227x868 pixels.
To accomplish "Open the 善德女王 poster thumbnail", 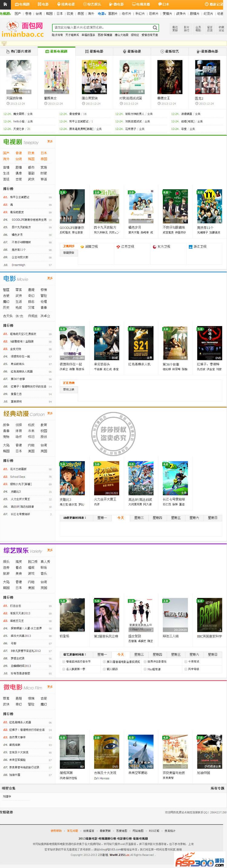I will tap(170, 77).
